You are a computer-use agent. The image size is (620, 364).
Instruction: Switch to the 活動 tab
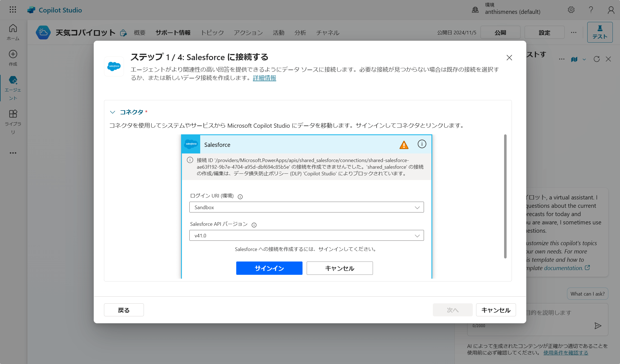[279, 33]
